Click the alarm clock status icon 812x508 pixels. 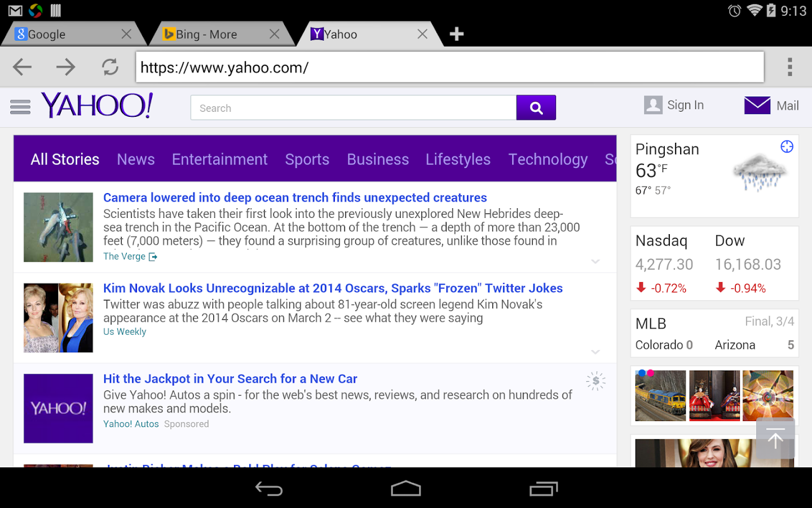tap(734, 11)
